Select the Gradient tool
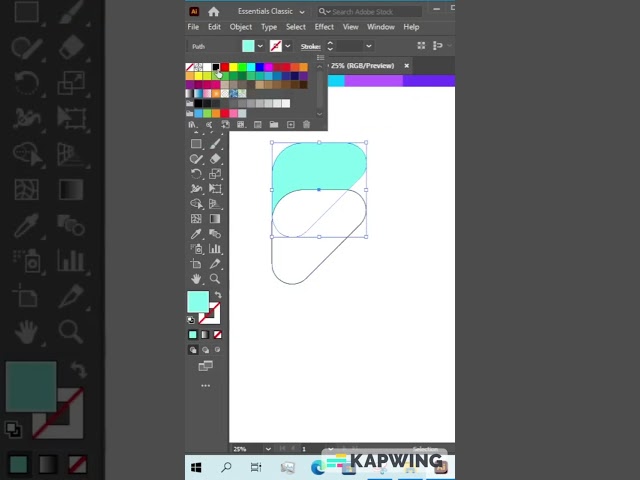The width and height of the screenshot is (640, 480). point(215,219)
